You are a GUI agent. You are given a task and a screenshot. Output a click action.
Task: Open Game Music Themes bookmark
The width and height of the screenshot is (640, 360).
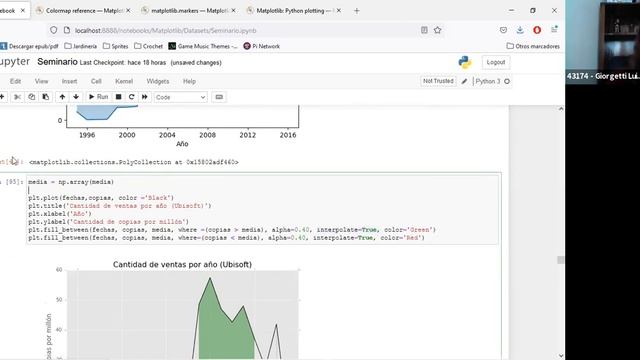[203, 46]
